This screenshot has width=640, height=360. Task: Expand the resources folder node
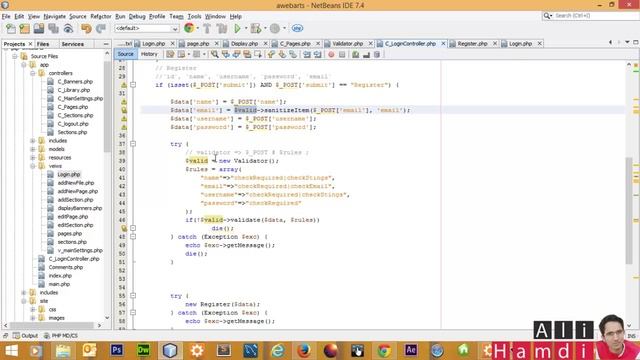(33, 158)
